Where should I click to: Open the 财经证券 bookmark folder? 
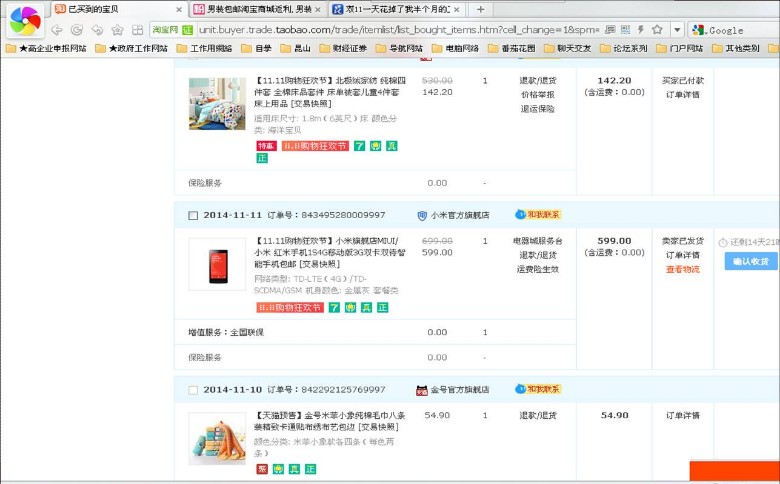(343, 48)
